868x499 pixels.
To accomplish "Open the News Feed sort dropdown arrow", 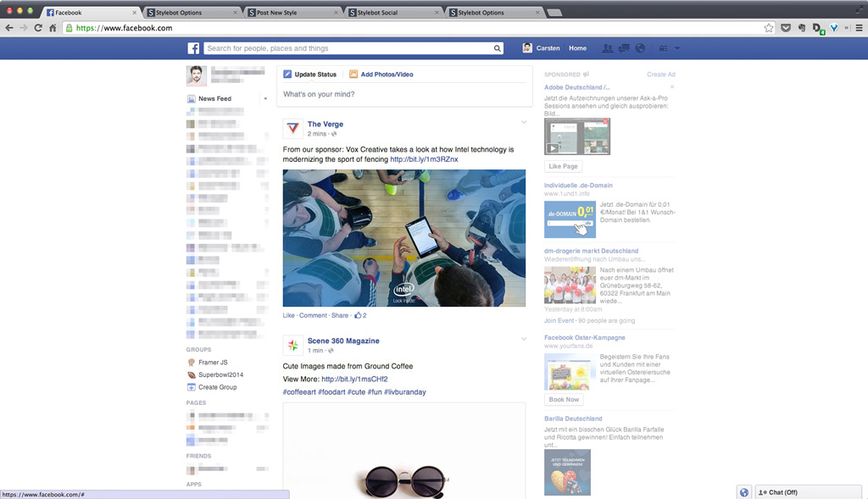I will [265, 98].
